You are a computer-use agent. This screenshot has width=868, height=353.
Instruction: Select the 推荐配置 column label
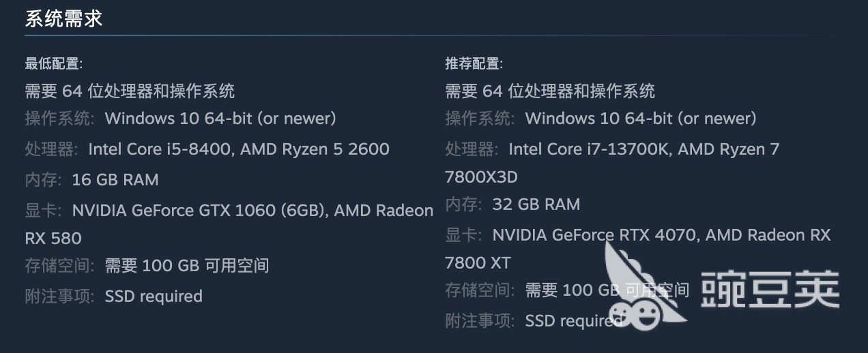point(474,64)
